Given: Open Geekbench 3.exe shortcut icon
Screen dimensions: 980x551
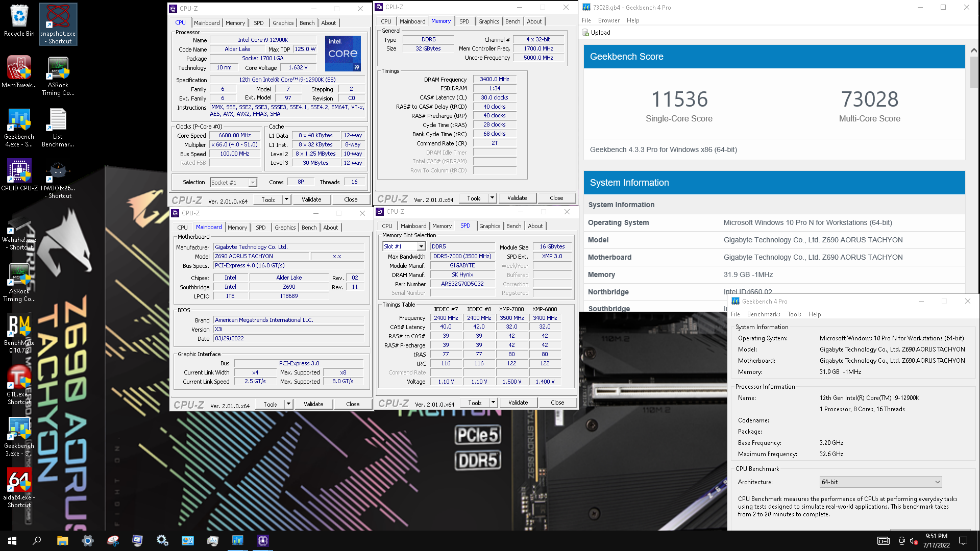Looking at the screenshot, I should point(19,437).
